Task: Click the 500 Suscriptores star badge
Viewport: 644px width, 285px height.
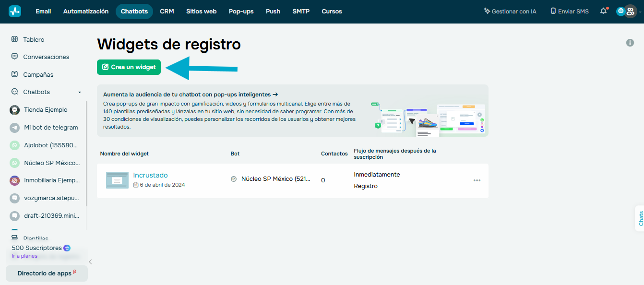Action: (67, 248)
